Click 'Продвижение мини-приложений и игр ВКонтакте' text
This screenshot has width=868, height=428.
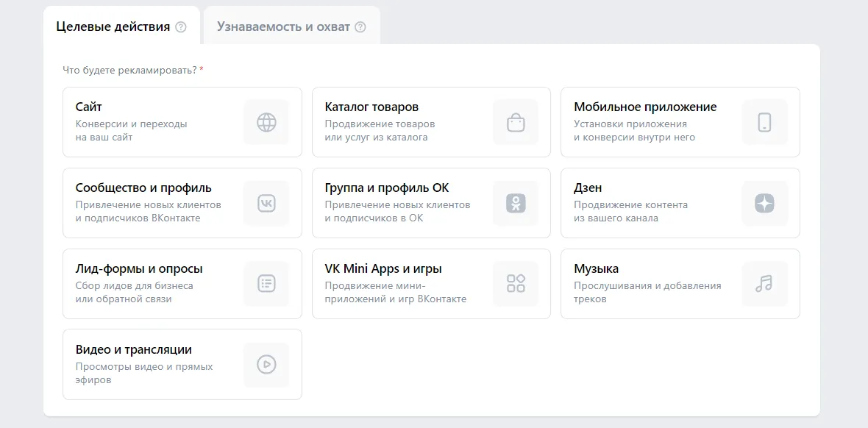point(395,293)
